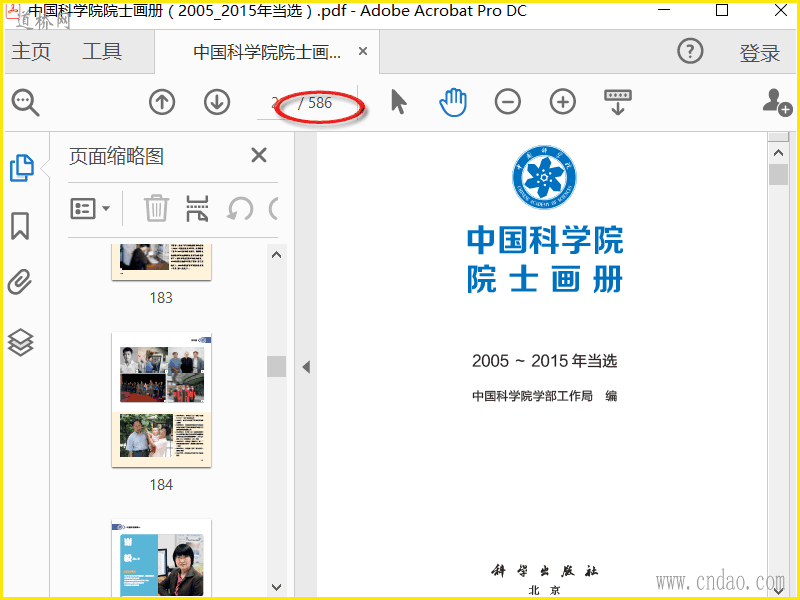
Task: Click the 院士画册 heading in the document
Action: tap(545, 279)
